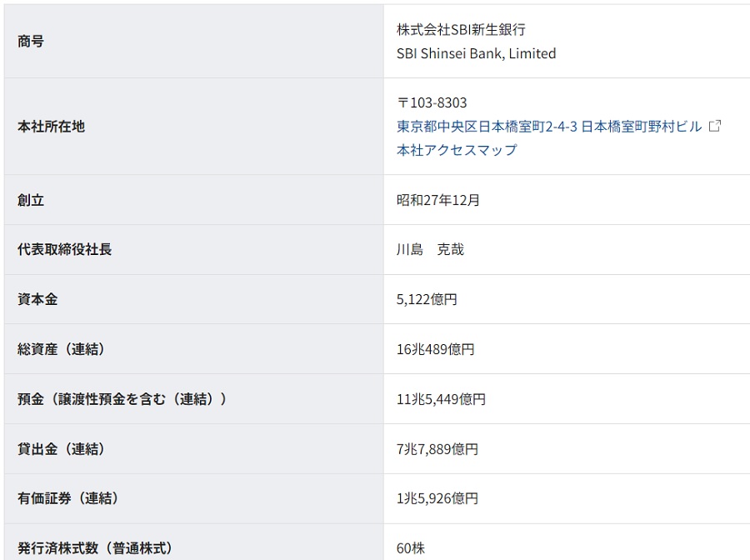Click the value 昭和27年12月
750x560 pixels.
(x=437, y=200)
